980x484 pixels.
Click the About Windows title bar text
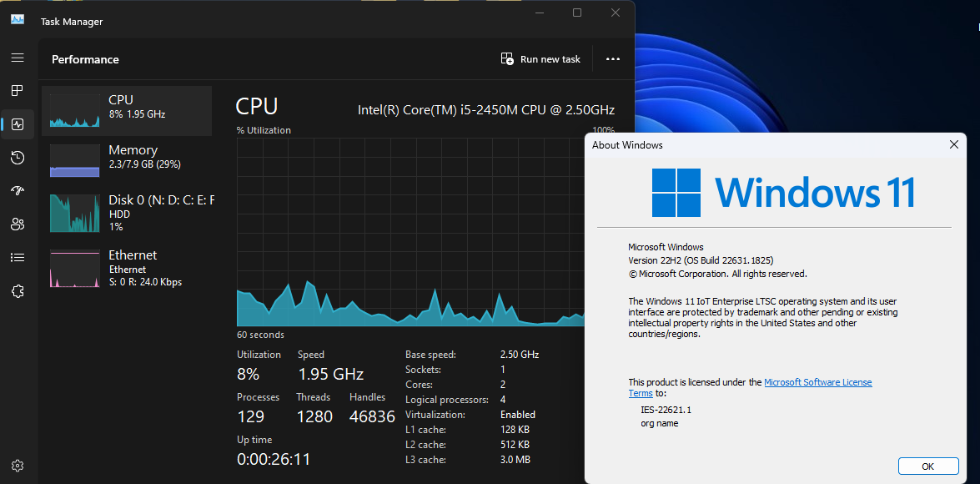point(627,145)
